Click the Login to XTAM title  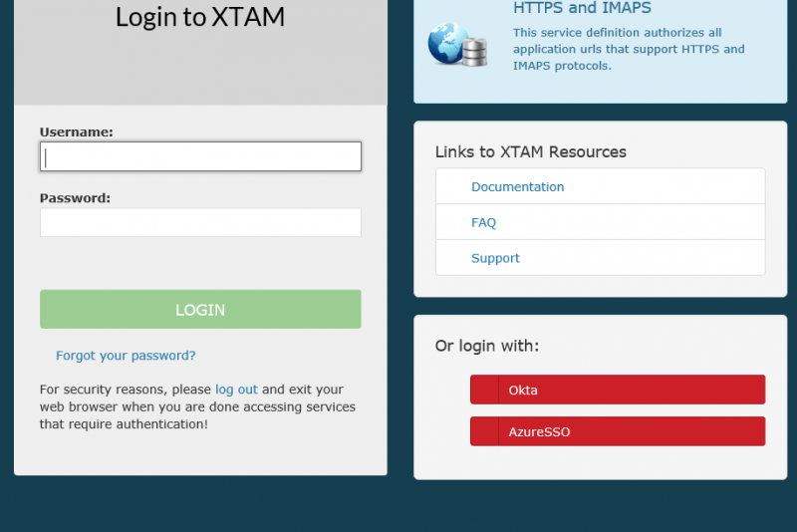tap(200, 17)
